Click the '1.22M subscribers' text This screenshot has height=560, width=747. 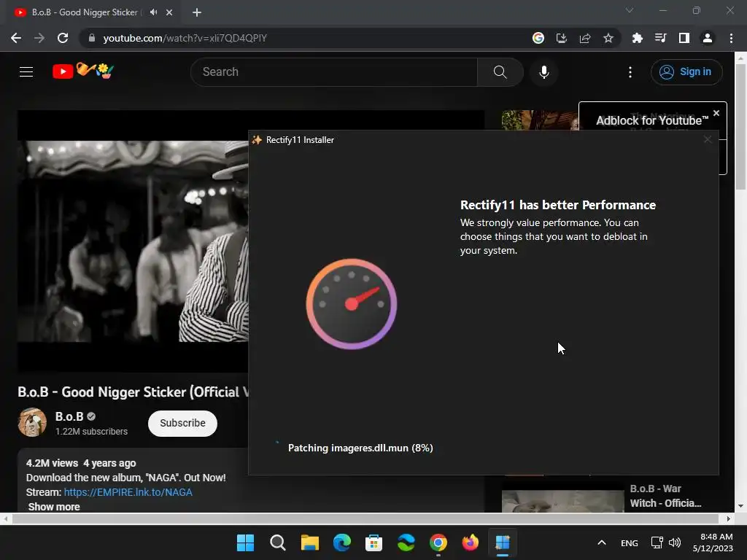[91, 431]
